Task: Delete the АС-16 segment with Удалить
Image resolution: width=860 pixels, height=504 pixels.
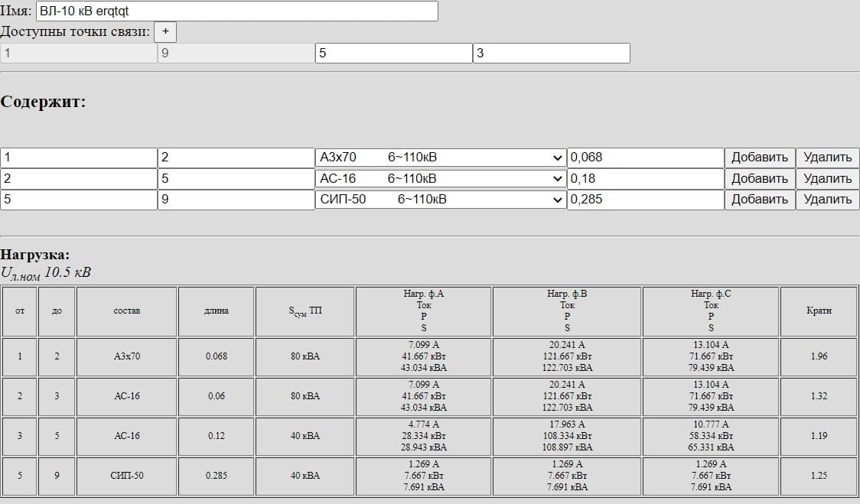Action: pos(827,179)
